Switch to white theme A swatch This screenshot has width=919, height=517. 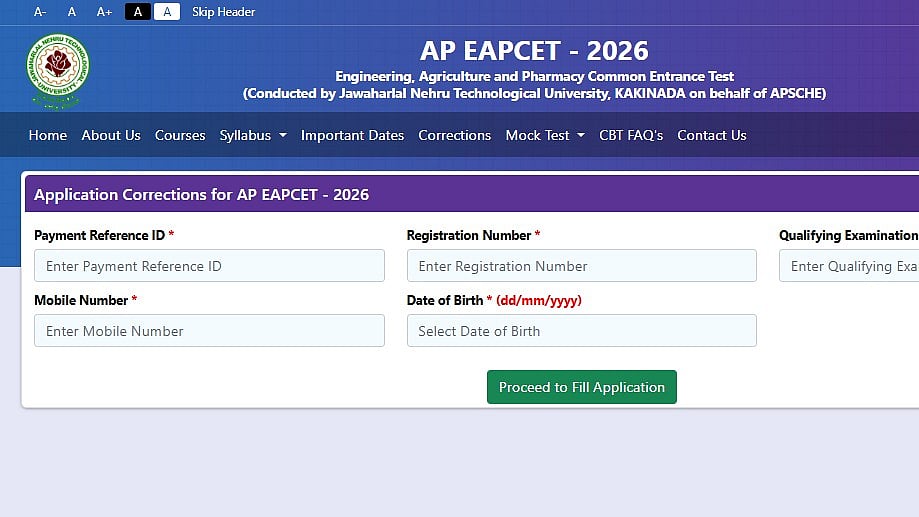pyautogui.click(x=167, y=12)
